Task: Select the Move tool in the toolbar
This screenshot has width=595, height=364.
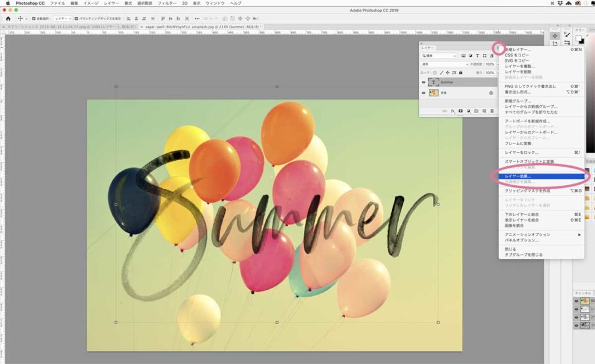Action: coord(555,36)
